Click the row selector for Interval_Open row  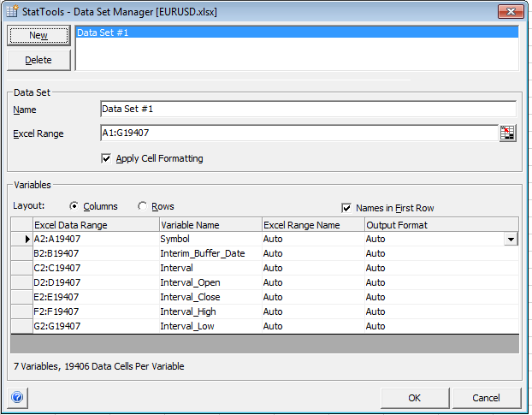coord(21,282)
